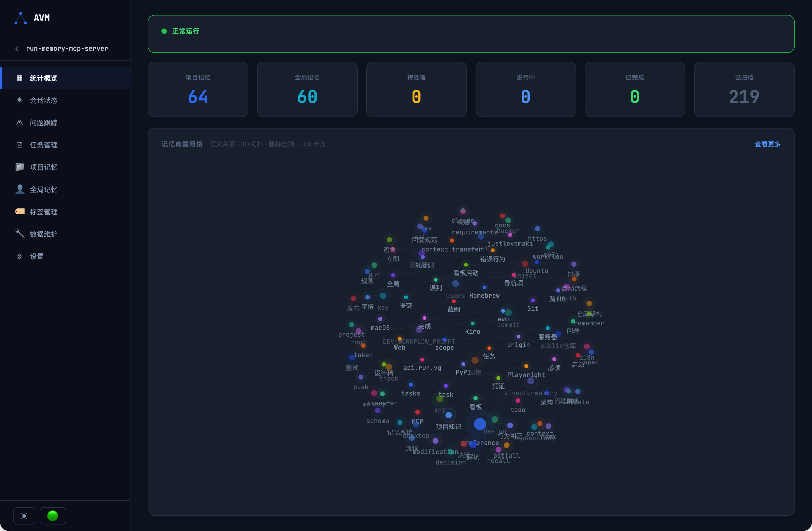
Task: Toggle light theme with the sun button
Action: pyautogui.click(x=24, y=516)
